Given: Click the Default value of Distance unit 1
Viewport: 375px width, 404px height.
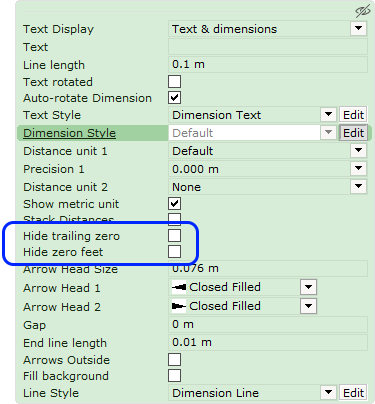Looking at the screenshot, I should pos(192,151).
